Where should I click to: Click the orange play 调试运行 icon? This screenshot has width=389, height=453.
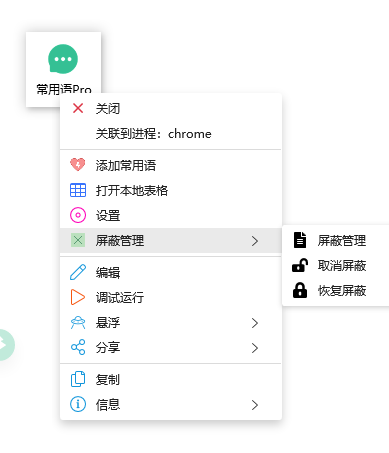coord(78,297)
